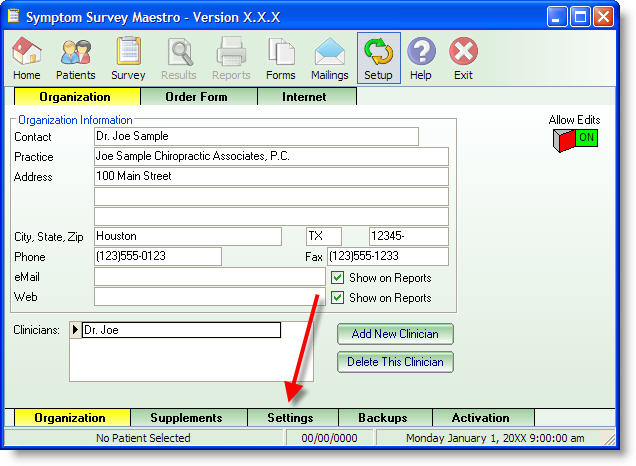Click the Setup toolbar icon
The image size is (636, 466).
(378, 58)
